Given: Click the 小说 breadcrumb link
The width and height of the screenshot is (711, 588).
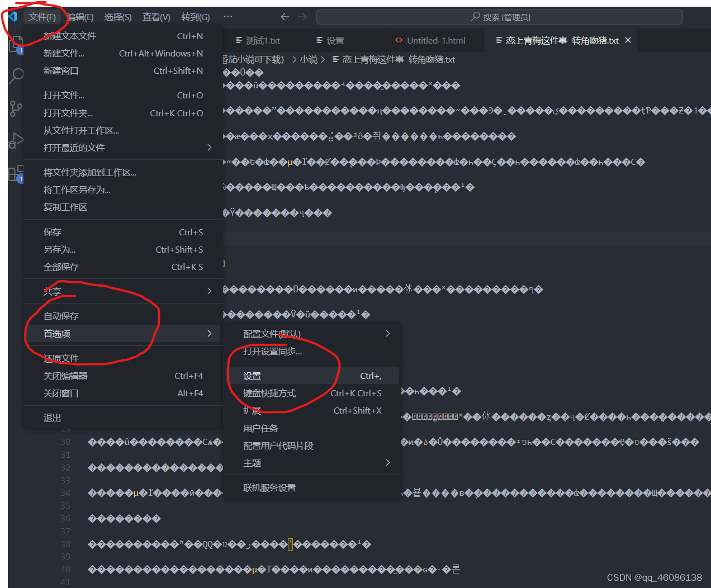Looking at the screenshot, I should tap(308, 59).
